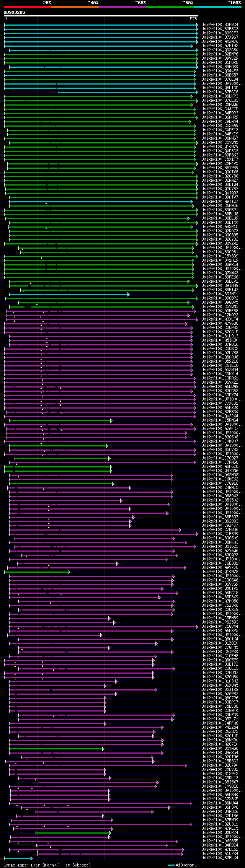
Task: Select the UniRef100_C1F399 label
Action: pos(220,534)
